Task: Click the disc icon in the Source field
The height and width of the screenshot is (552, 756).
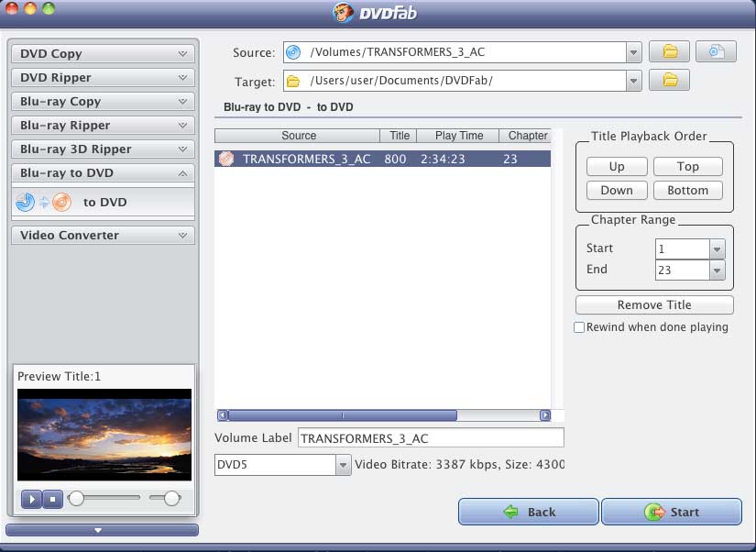Action: point(293,52)
